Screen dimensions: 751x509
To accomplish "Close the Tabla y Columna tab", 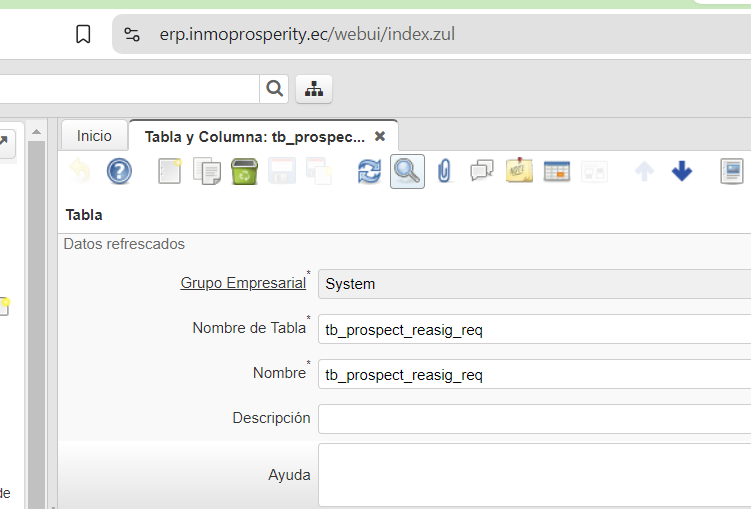I will (x=380, y=136).
